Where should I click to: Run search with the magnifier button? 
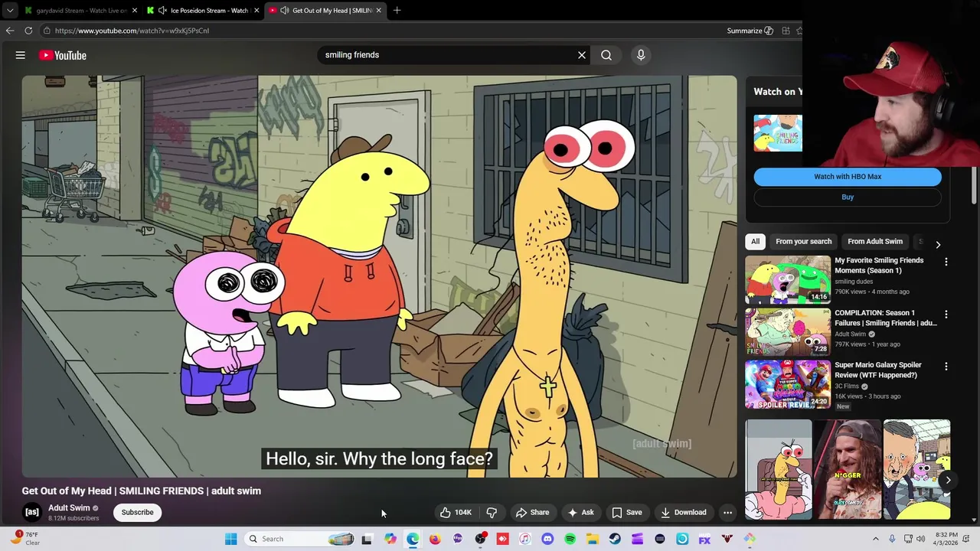pos(606,55)
